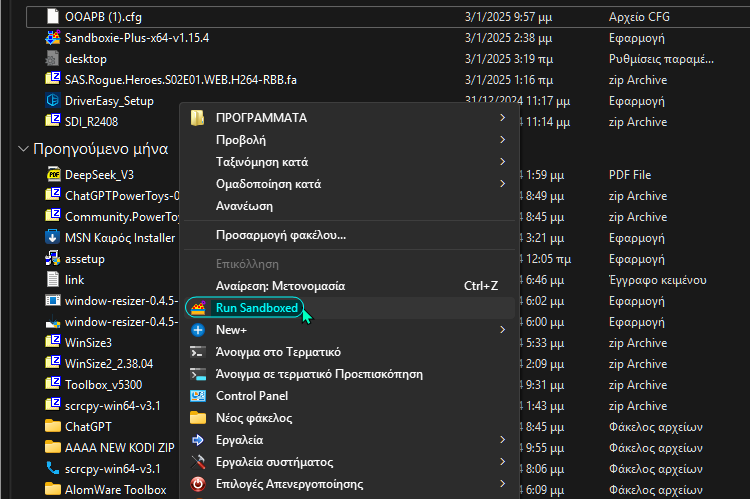Click the SDI_R2408 zip icon
The height and width of the screenshot is (499, 750).
coord(53,121)
